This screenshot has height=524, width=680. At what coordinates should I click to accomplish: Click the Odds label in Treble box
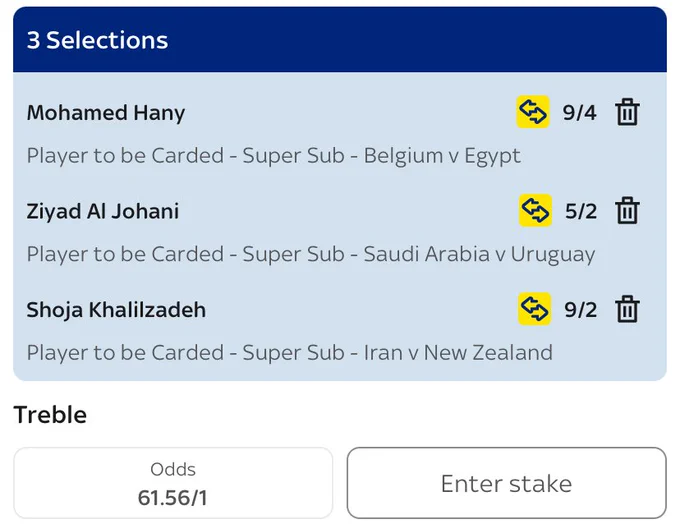click(x=173, y=469)
